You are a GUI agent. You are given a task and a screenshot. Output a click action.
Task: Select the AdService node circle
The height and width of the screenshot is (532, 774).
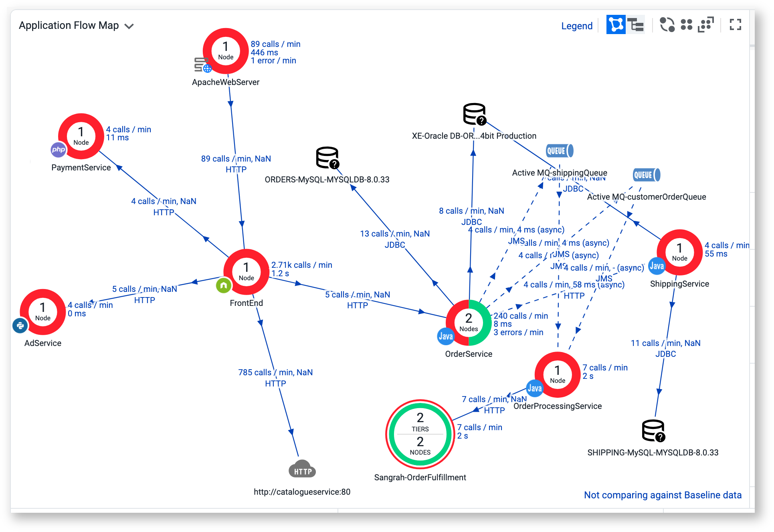tap(42, 312)
